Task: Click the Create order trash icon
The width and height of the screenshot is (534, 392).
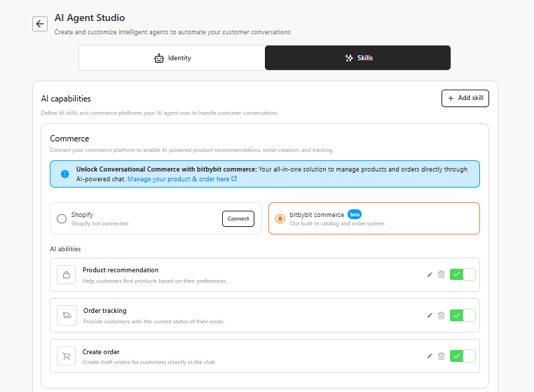Action: 441,356
